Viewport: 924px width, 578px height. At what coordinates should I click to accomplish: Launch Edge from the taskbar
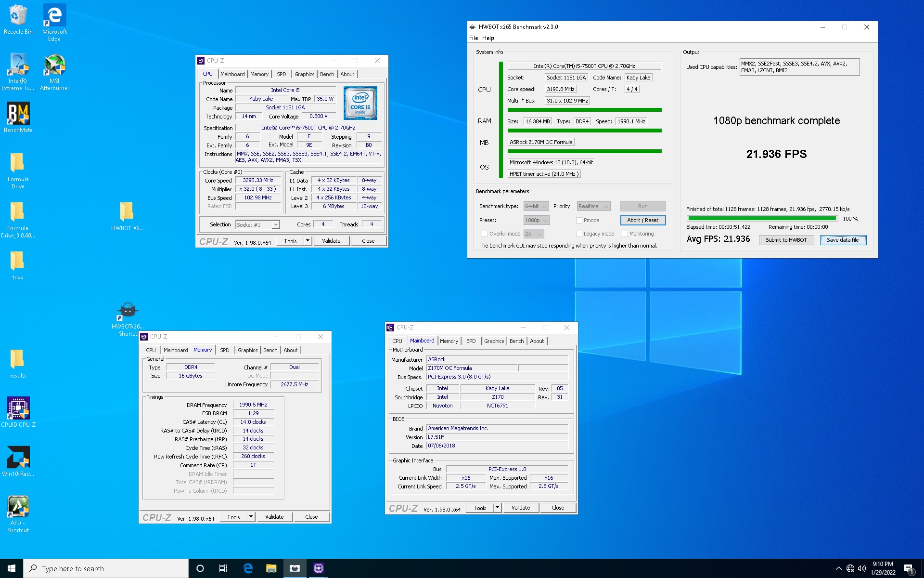tap(248, 568)
